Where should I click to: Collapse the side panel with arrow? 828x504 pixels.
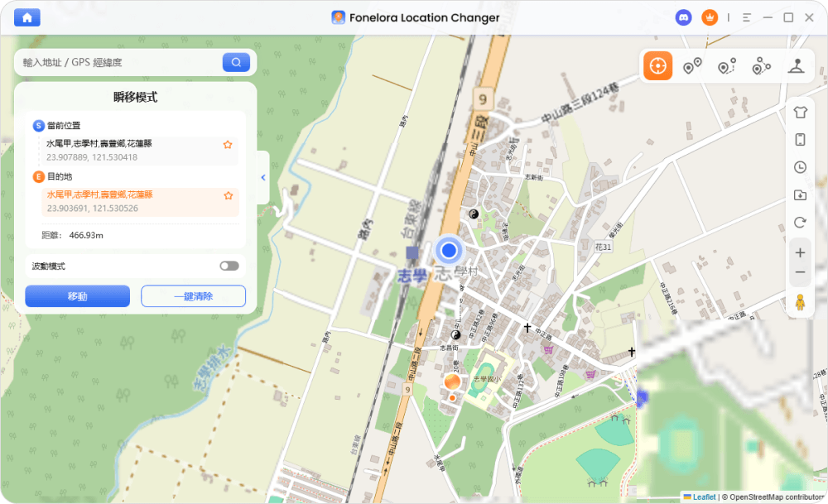pyautogui.click(x=263, y=178)
